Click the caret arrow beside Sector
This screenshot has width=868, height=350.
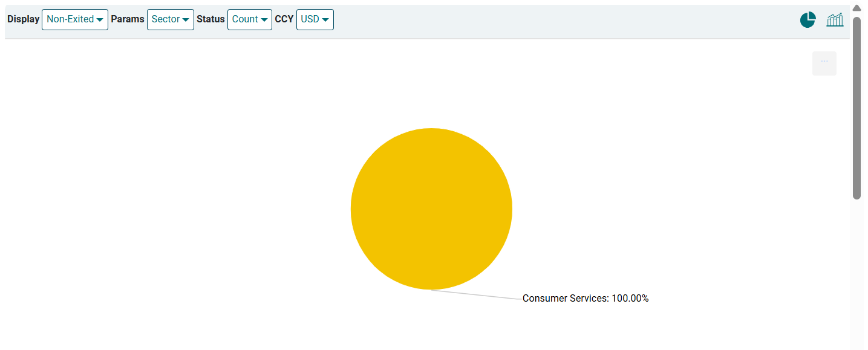pos(186,20)
